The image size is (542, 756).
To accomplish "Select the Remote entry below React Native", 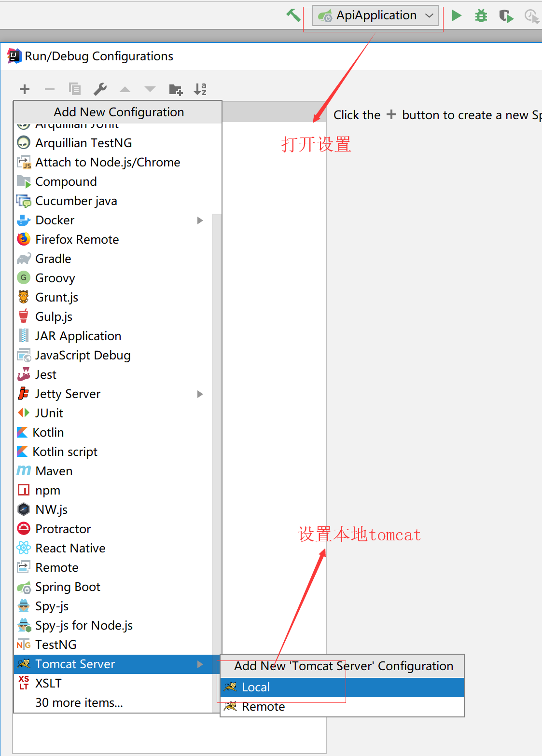I will pos(113,567).
